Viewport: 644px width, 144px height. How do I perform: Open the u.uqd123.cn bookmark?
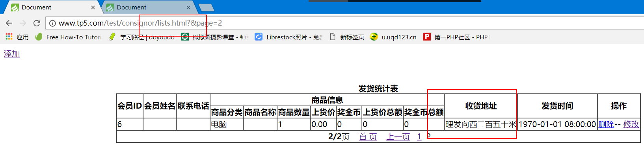(x=393, y=37)
